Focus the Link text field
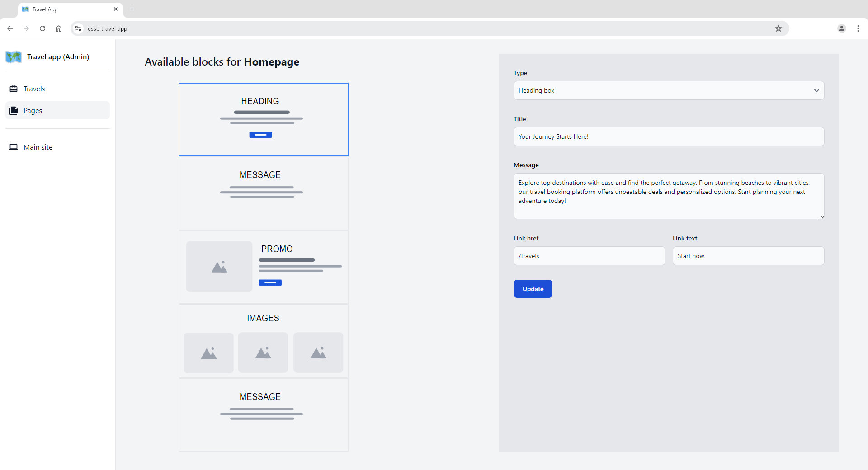Screen dimensions: 868x470 click(x=748, y=256)
